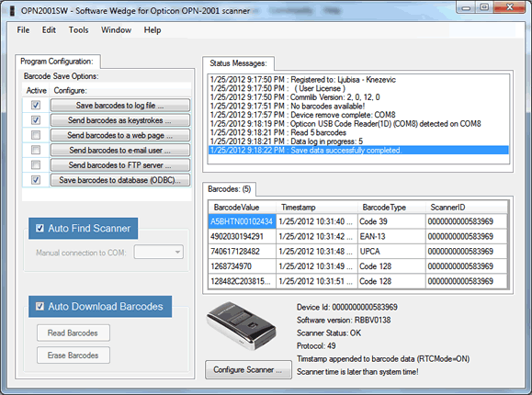Configure Send barcodes to a web page
Viewport: 532px width, 395px height.
[120, 135]
